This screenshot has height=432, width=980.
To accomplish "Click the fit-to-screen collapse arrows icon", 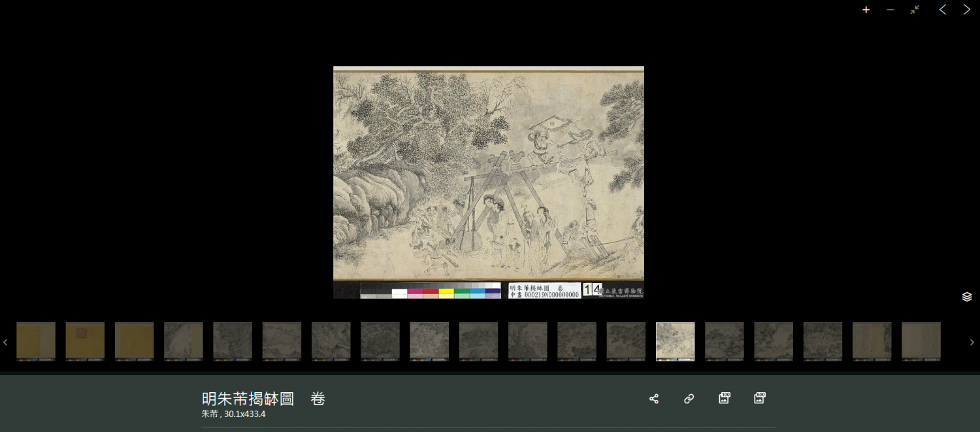I will (x=915, y=10).
